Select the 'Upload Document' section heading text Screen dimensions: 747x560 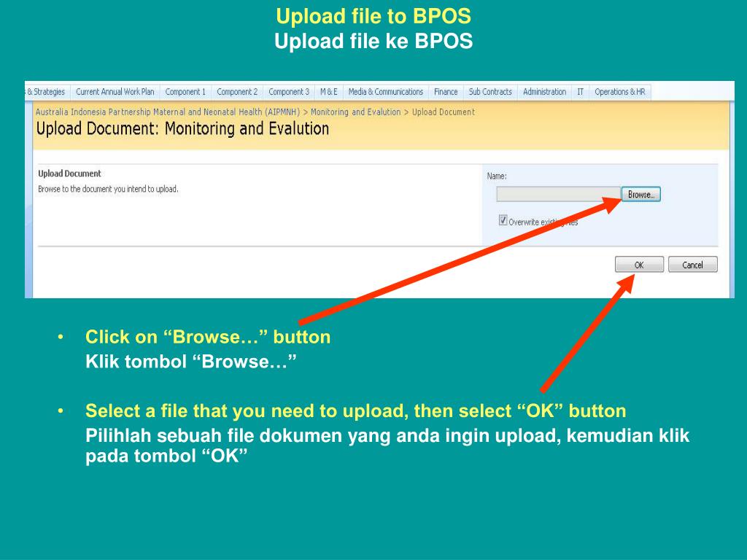pos(69,174)
